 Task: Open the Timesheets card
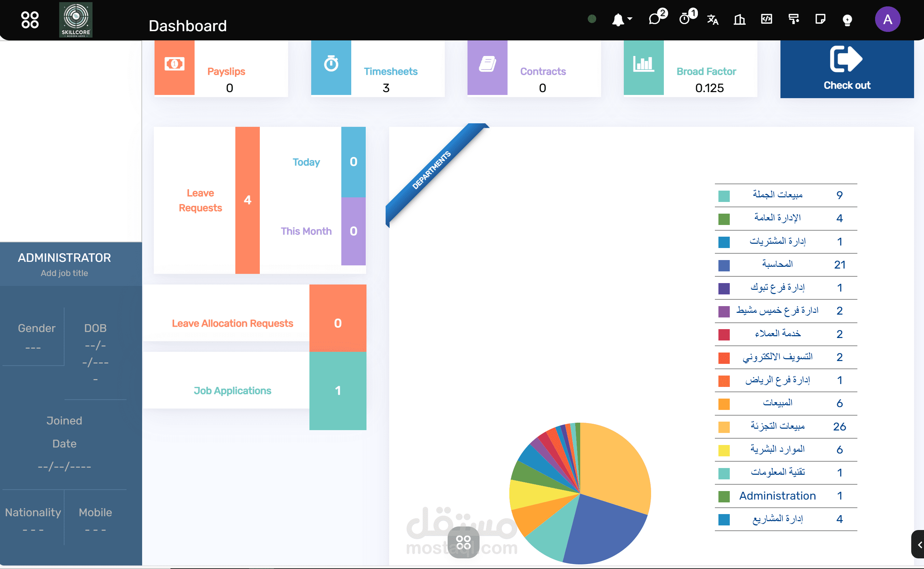tap(377, 68)
